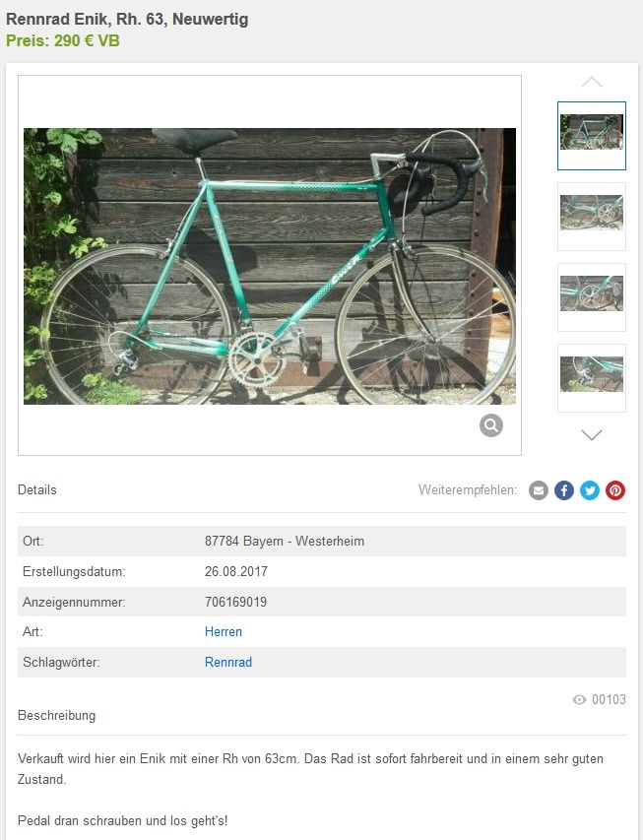Select the second bike thumbnail

592,217
